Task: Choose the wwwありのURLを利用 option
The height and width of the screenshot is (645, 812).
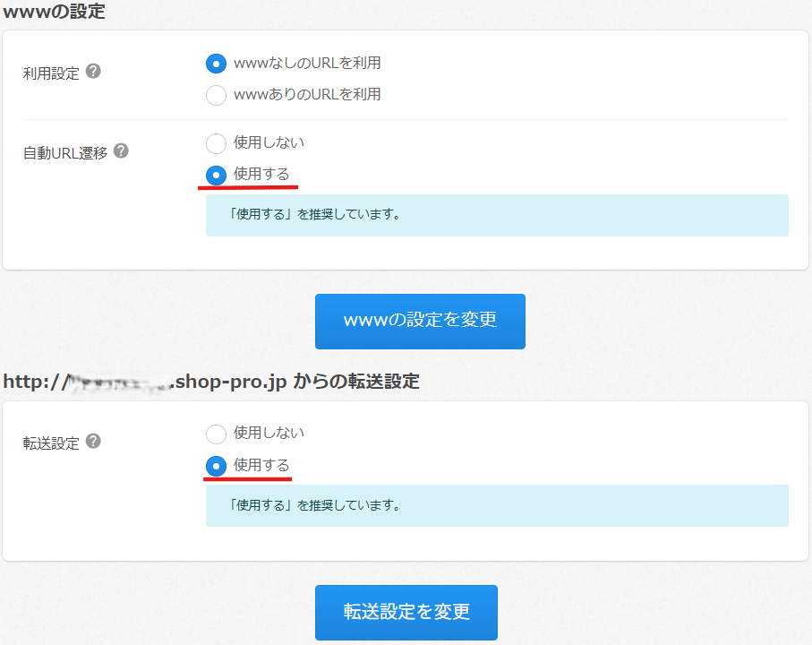Action: (216, 95)
